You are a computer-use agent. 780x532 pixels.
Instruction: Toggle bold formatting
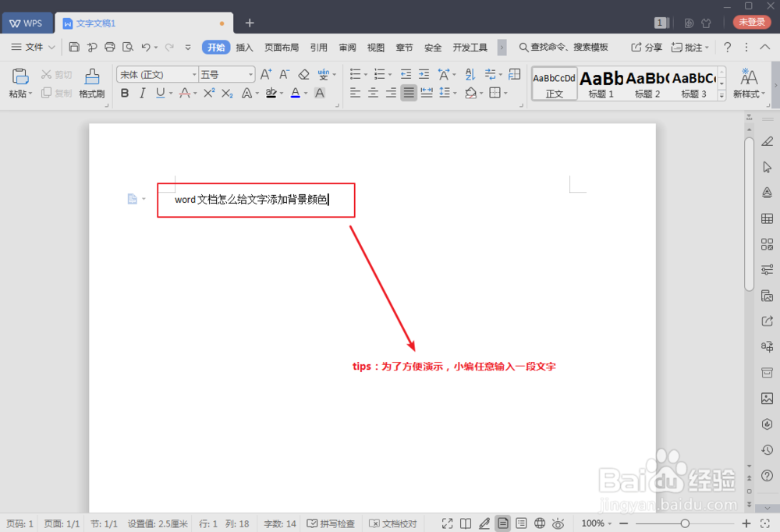(125, 92)
